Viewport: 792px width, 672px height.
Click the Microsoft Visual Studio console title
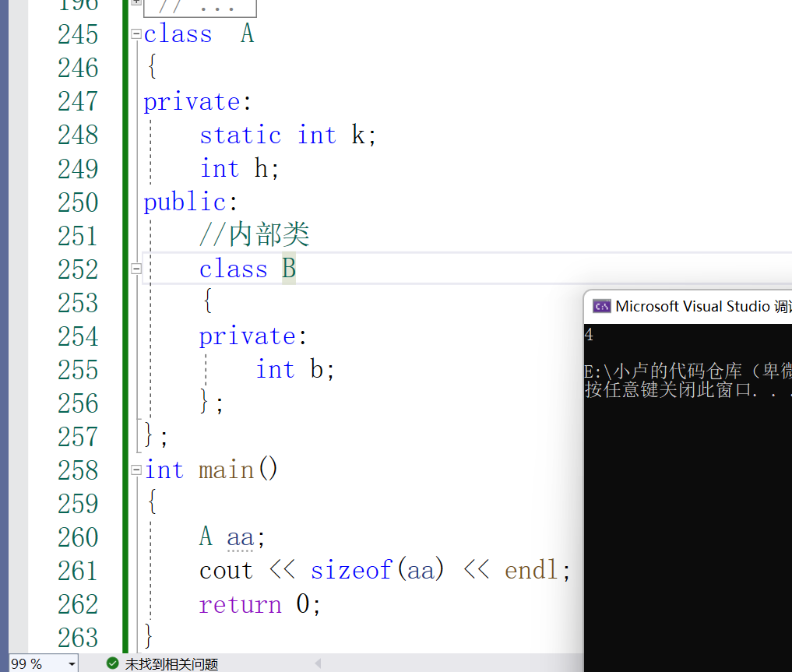click(x=703, y=307)
